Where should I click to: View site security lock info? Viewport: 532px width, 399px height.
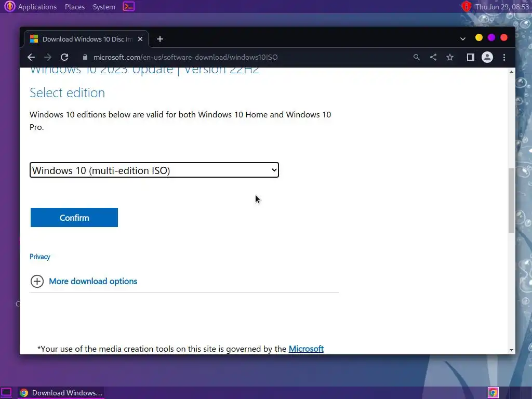tap(85, 57)
